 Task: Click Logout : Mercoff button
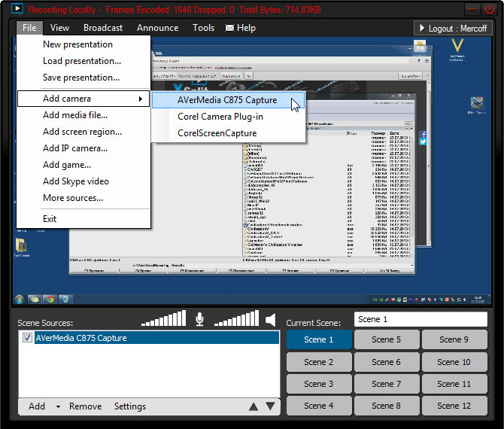click(x=453, y=29)
